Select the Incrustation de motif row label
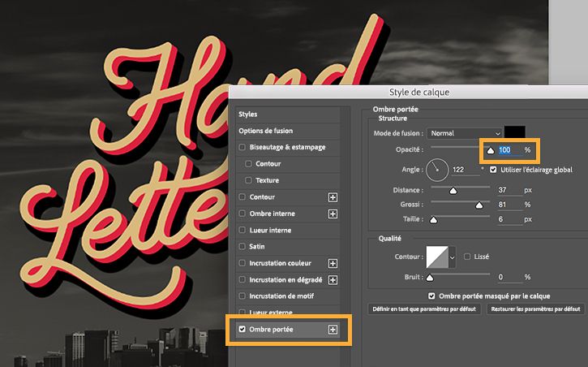Viewport: 588px width, 367px height. [x=281, y=296]
